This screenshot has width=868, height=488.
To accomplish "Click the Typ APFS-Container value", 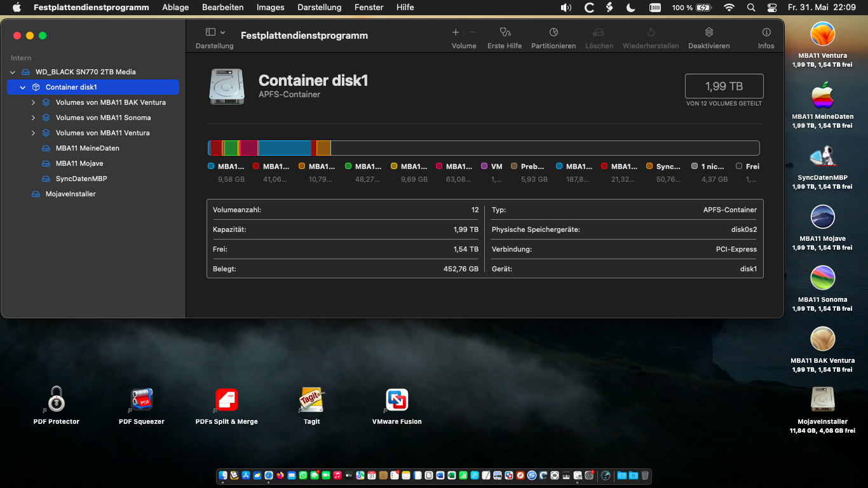I will pos(730,210).
